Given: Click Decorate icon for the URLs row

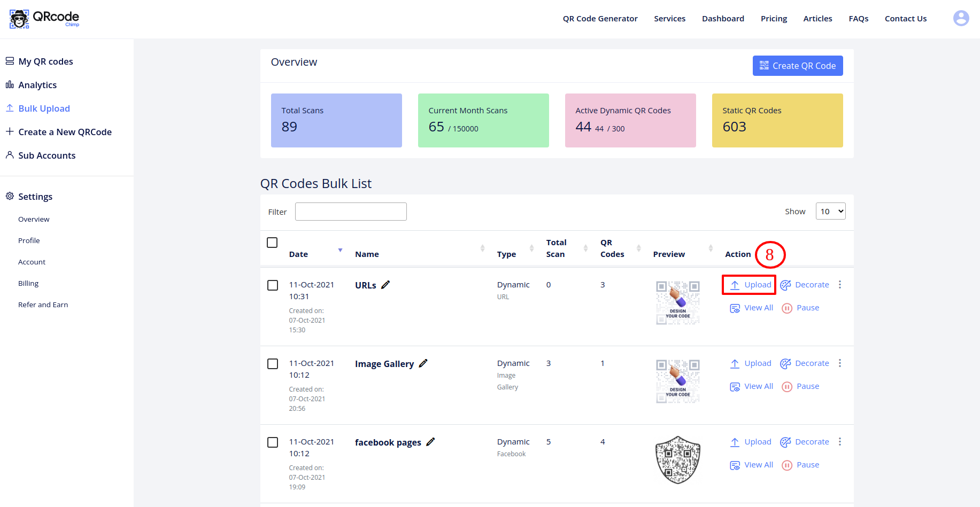Looking at the screenshot, I should coord(805,285).
